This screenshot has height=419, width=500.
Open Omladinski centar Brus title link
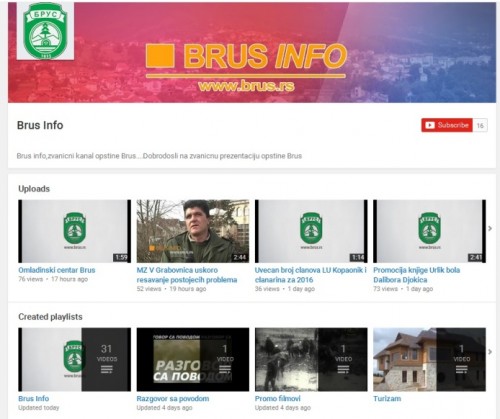pyautogui.click(x=57, y=270)
